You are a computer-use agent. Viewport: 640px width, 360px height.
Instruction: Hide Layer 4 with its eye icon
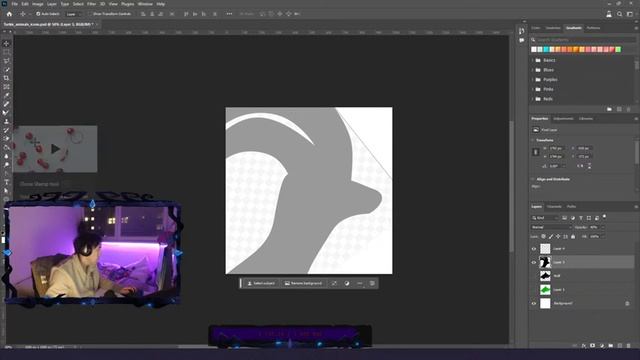click(533, 249)
